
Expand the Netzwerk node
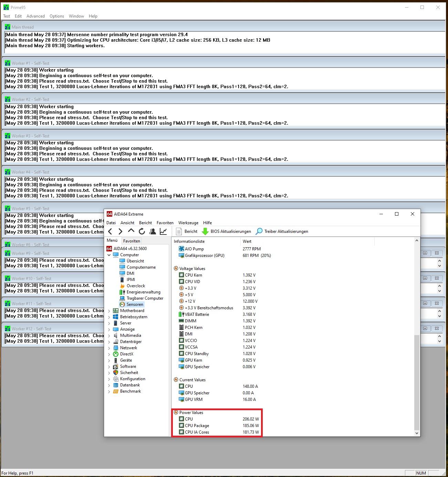coord(109,348)
